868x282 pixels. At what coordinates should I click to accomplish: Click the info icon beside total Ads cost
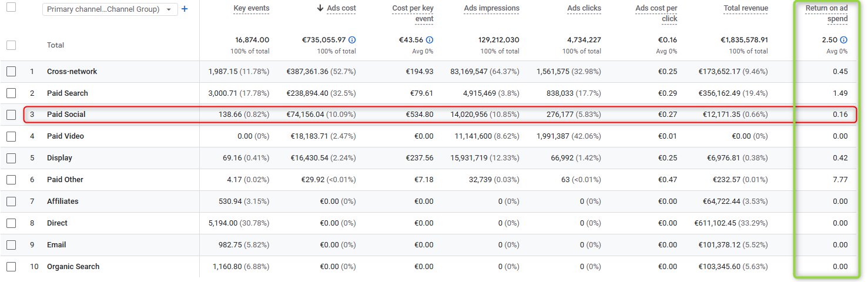tap(352, 40)
